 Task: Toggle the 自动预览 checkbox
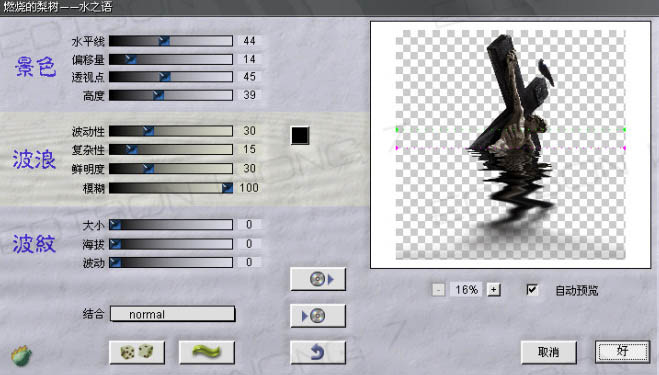[x=532, y=289]
